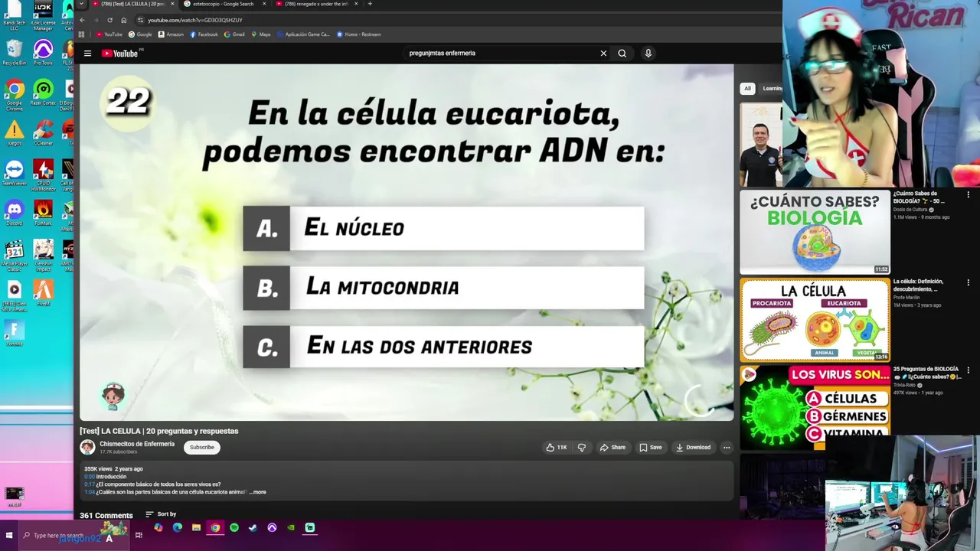Reload the current page
The height and width of the screenshot is (551, 980).
[109, 20]
